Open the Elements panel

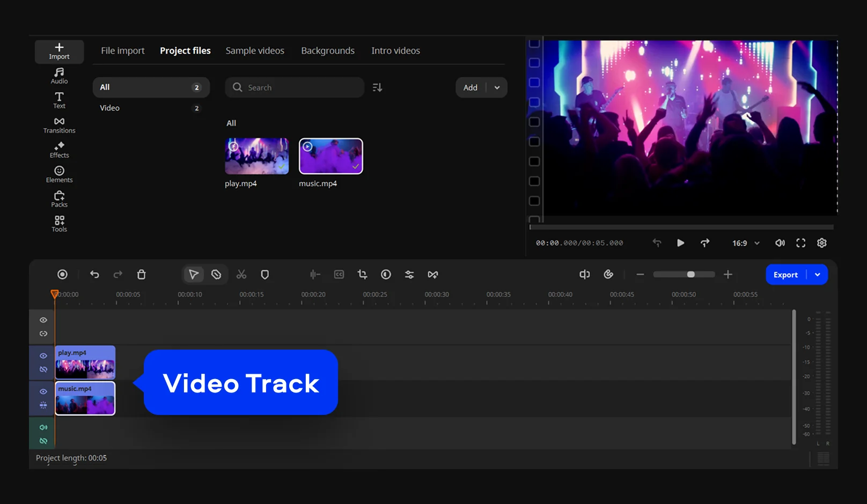point(59,174)
